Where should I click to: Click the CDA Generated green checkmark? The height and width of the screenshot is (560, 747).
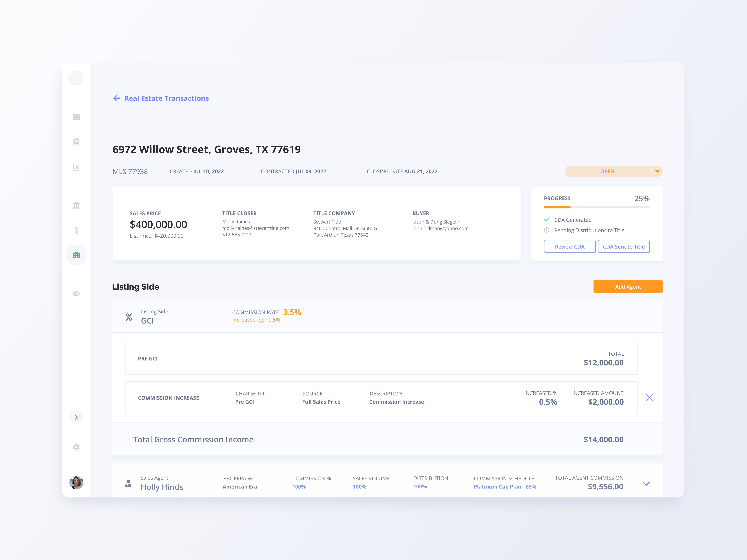point(546,220)
